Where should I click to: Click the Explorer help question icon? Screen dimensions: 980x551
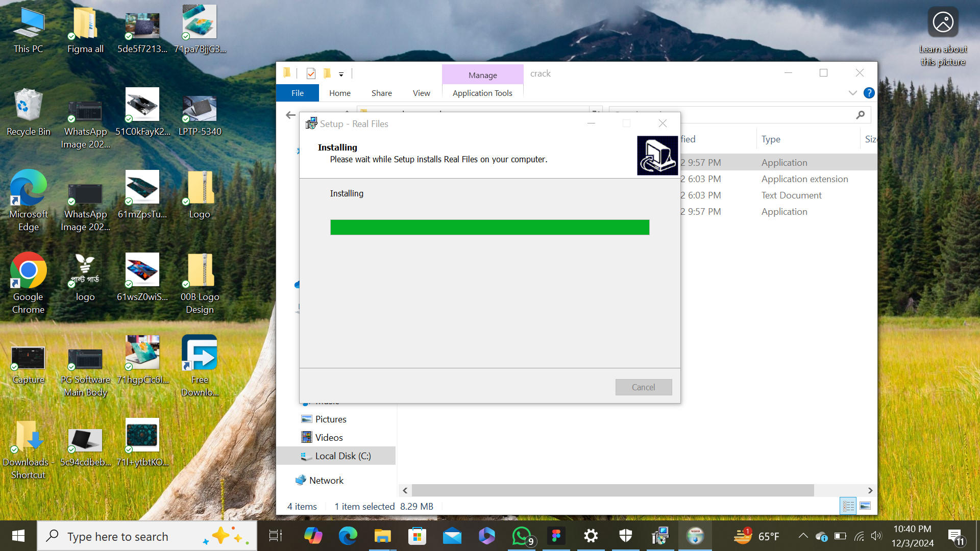pos(869,93)
